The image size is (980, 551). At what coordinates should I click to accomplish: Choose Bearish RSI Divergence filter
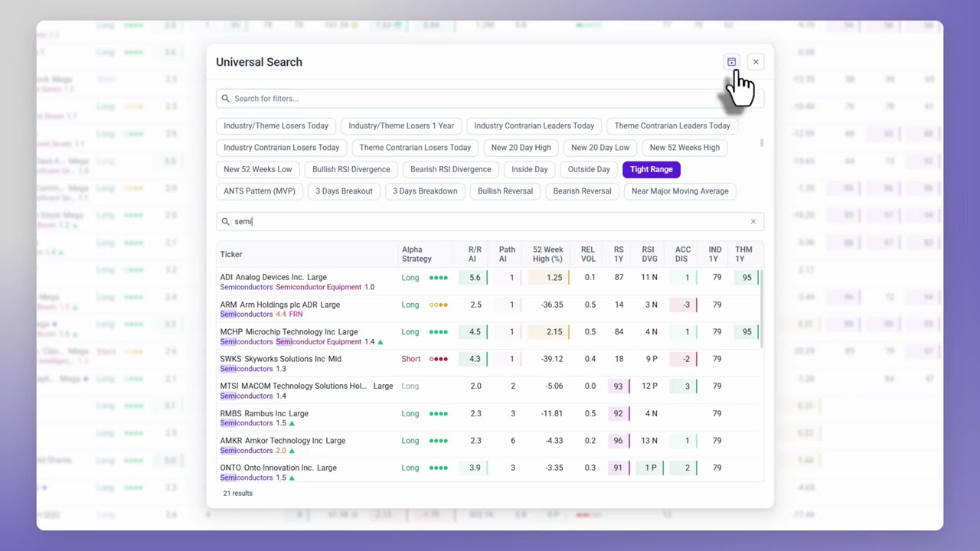tap(450, 169)
